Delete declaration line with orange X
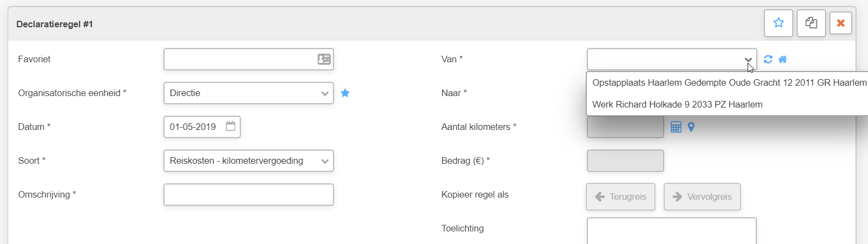This screenshot has width=868, height=244. [x=840, y=23]
